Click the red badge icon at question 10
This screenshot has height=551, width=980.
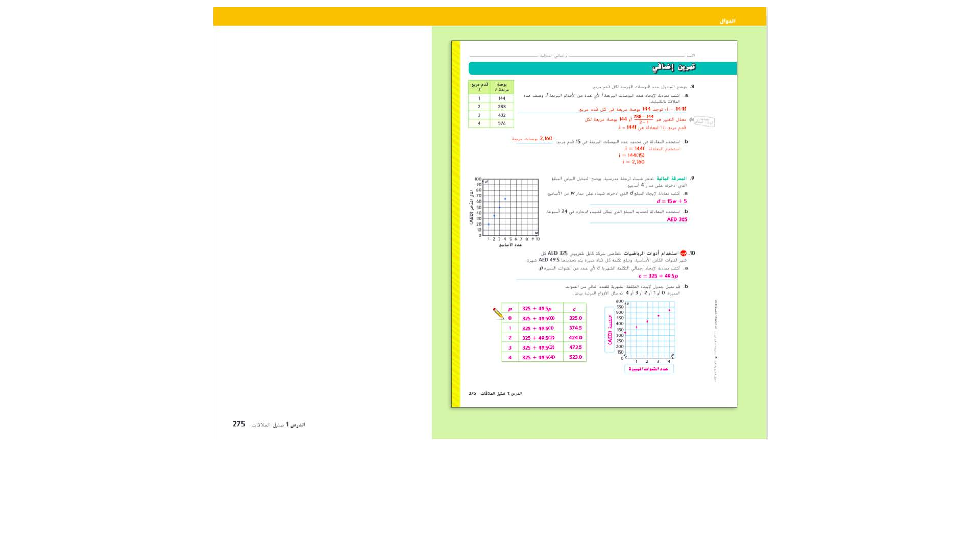(683, 253)
